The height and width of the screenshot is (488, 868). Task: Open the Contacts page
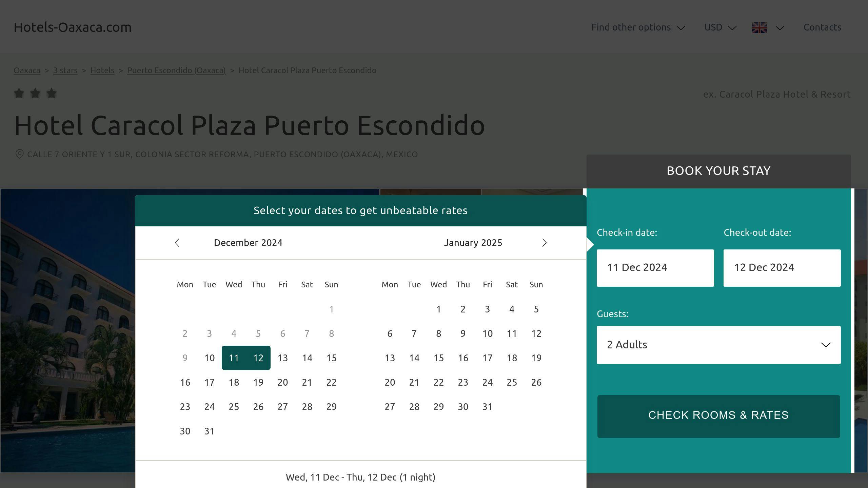click(822, 27)
